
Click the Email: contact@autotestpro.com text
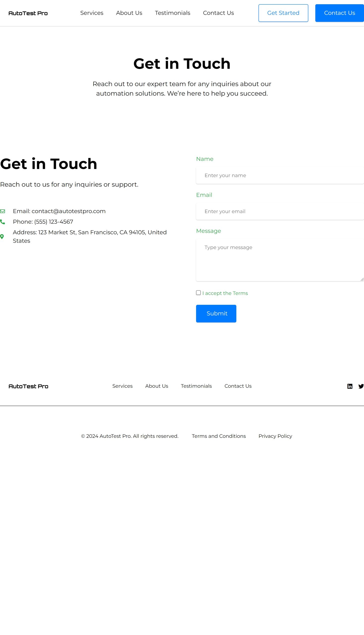(59, 211)
